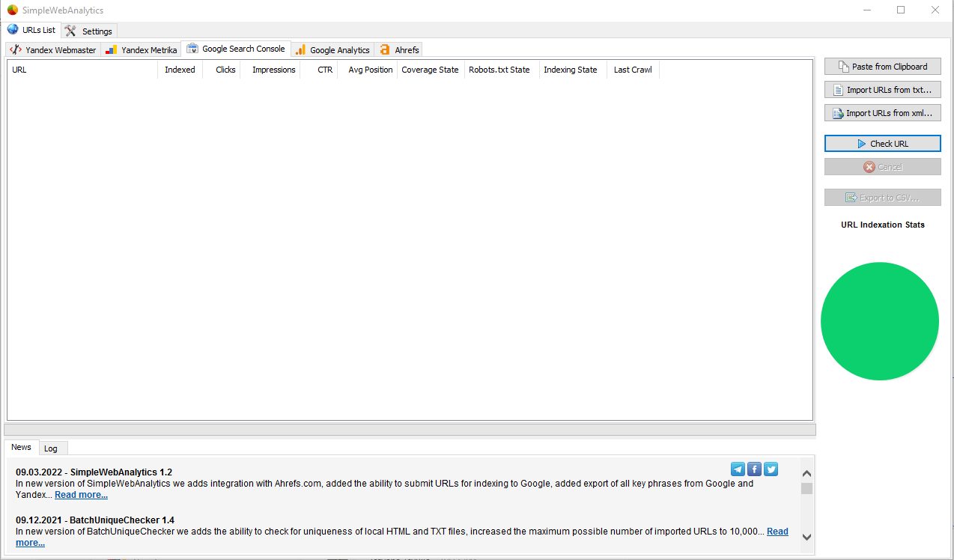Switch to the Ahrefs tab
Image resolution: width=954 pixels, height=560 pixels.
399,49
